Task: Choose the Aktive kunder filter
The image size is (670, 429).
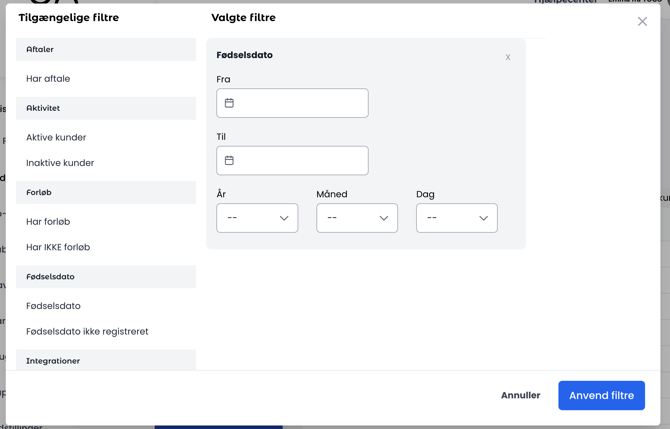Action: coord(56,138)
